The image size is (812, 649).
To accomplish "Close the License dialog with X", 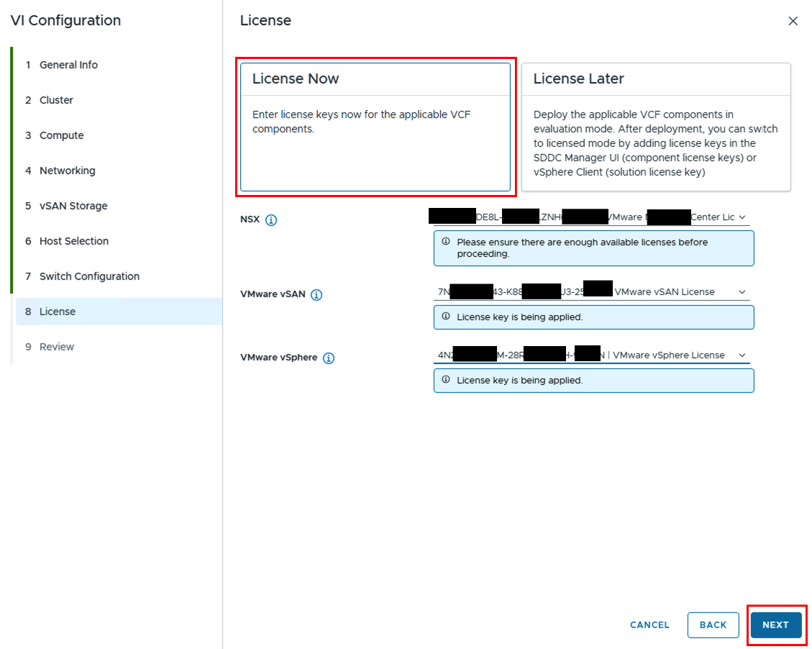I will click(793, 21).
